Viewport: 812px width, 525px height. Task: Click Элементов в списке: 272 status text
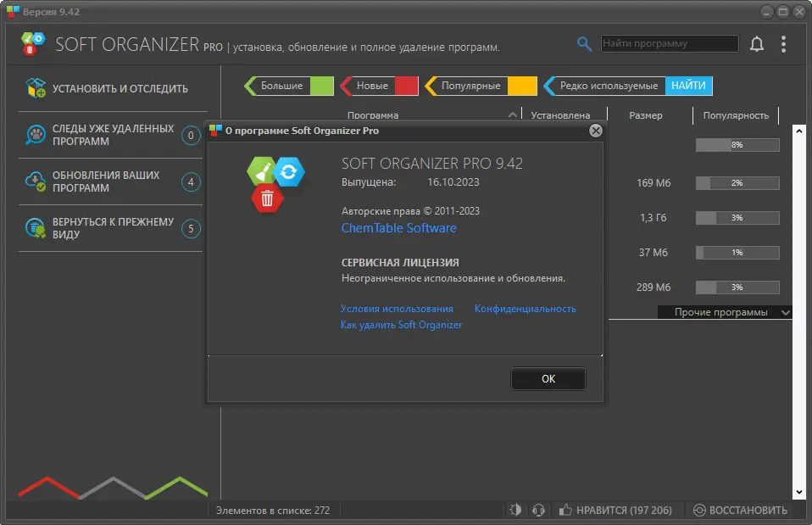[273, 511]
